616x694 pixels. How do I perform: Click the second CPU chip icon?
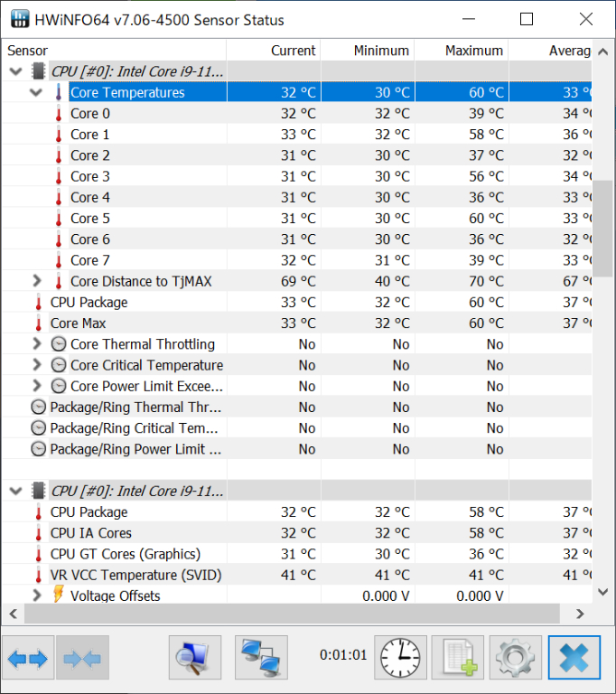pyautogui.click(x=39, y=491)
